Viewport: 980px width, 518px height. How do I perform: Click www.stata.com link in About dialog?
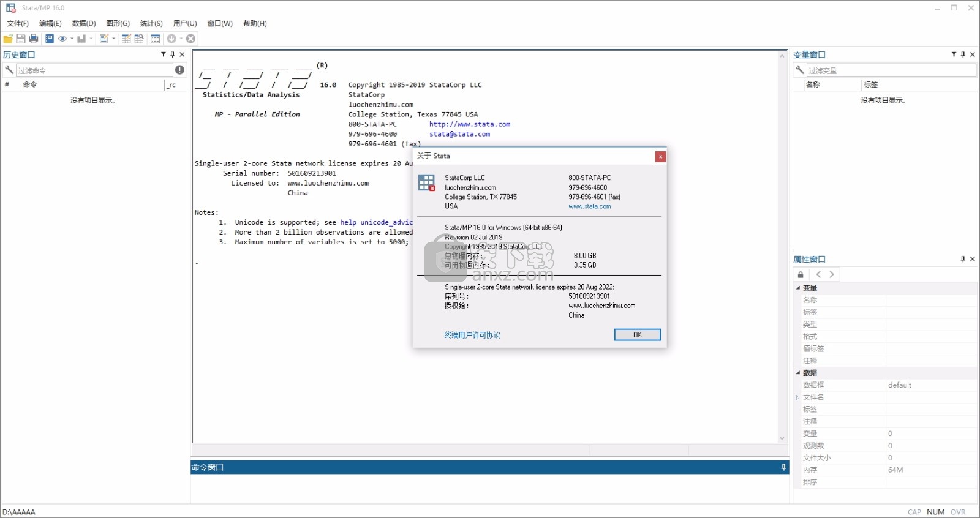pos(590,206)
